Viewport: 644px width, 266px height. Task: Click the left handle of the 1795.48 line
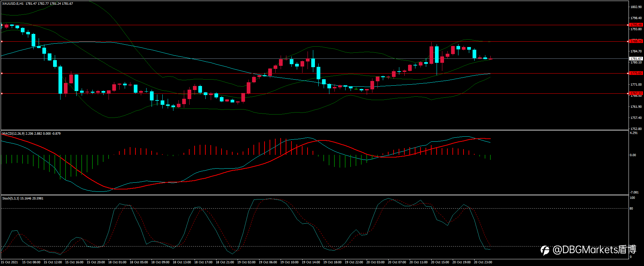coord(2,25)
